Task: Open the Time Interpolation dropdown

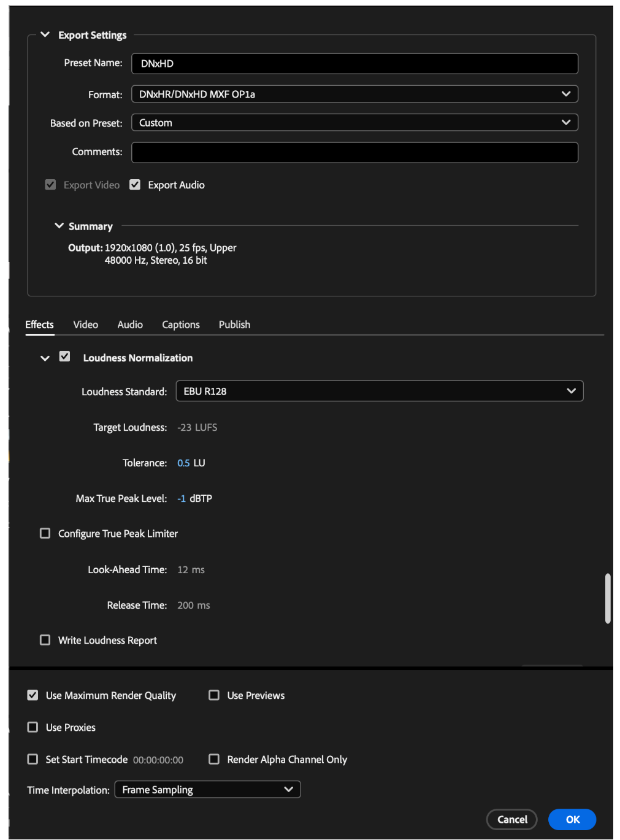Action: 207,790
